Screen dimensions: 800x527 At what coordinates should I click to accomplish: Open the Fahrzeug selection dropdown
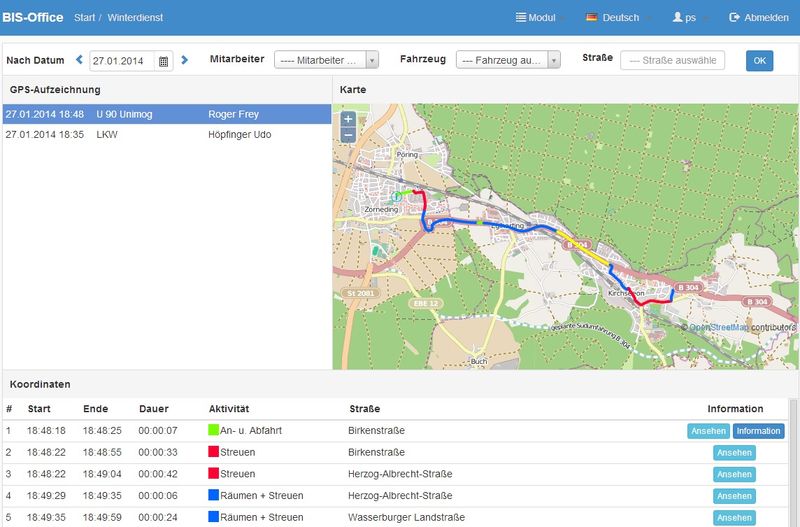507,60
